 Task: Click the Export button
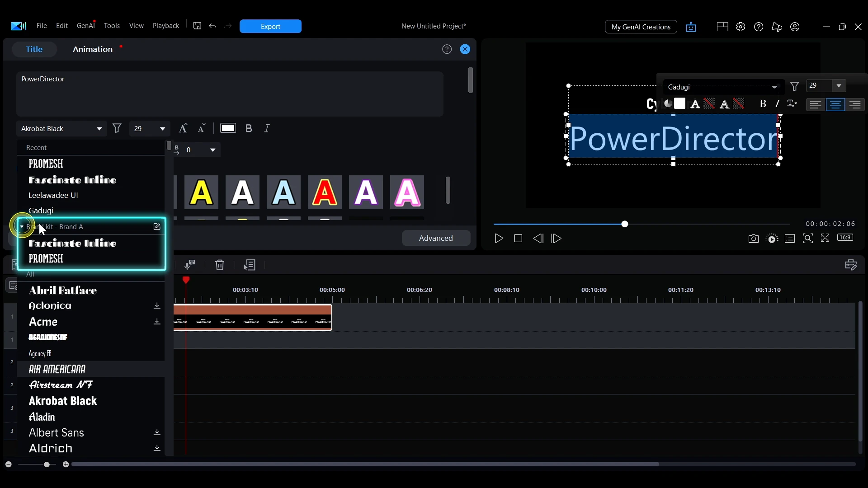tap(270, 26)
